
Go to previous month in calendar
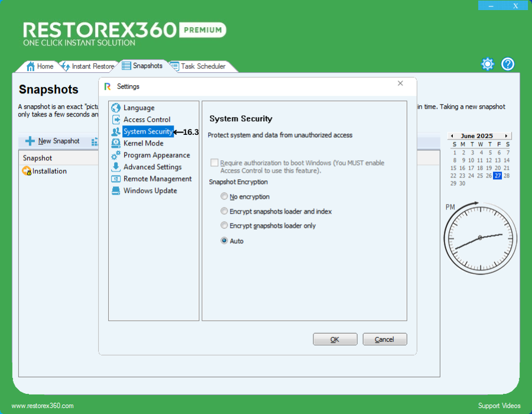tap(452, 136)
